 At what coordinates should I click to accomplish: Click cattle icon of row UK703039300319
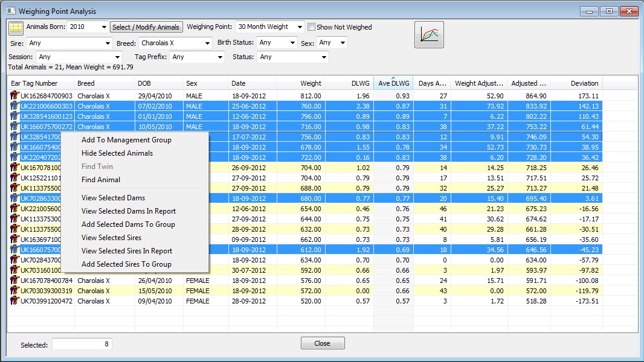click(x=14, y=290)
